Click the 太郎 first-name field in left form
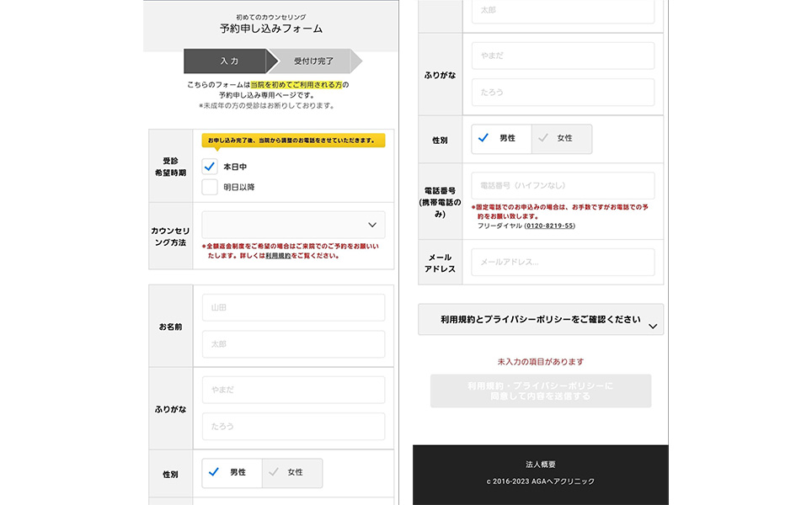812x505 pixels. click(293, 344)
